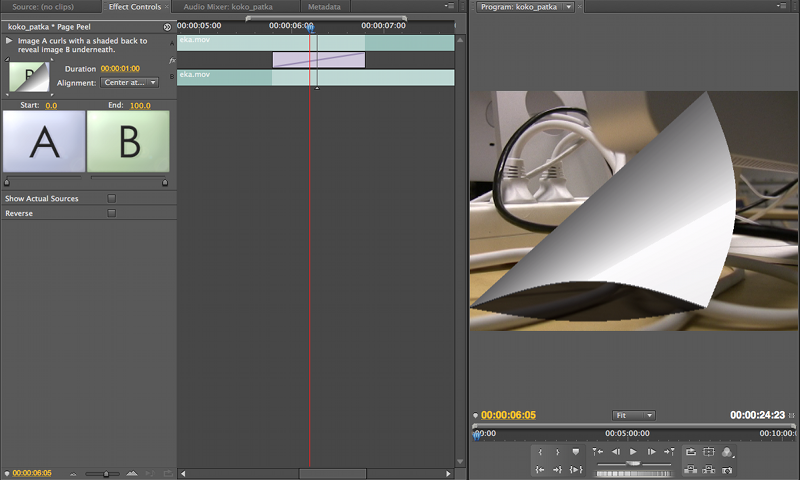The height and width of the screenshot is (480, 800).
Task: Toggle Show Actual Sources checkbox
Action: point(112,198)
